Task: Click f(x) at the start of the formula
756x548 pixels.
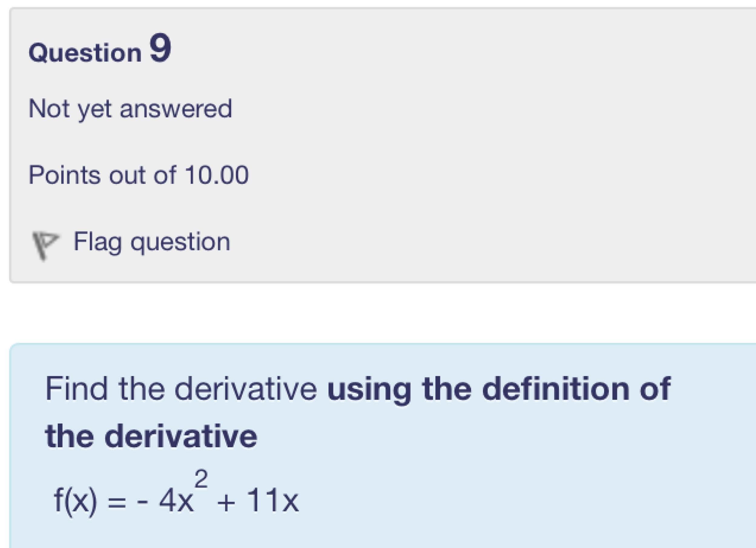Action: click(75, 500)
